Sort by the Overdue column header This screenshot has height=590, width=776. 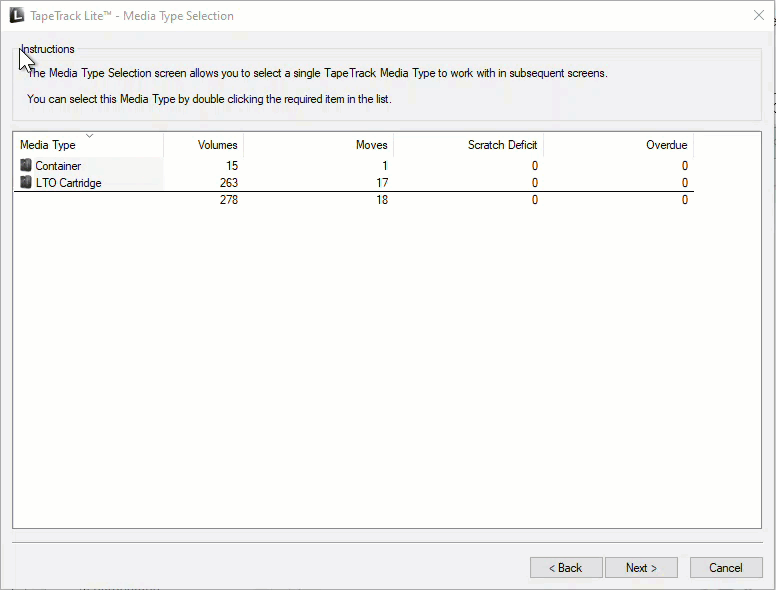tap(619, 145)
